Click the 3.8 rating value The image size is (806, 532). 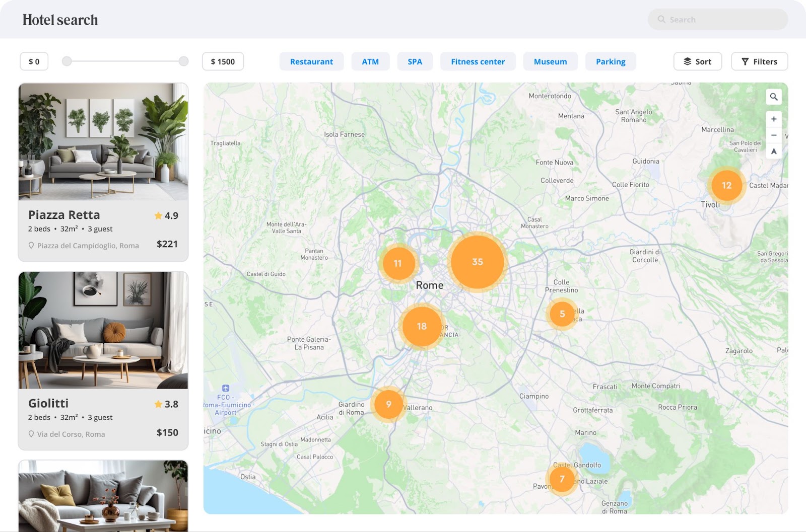pos(171,404)
